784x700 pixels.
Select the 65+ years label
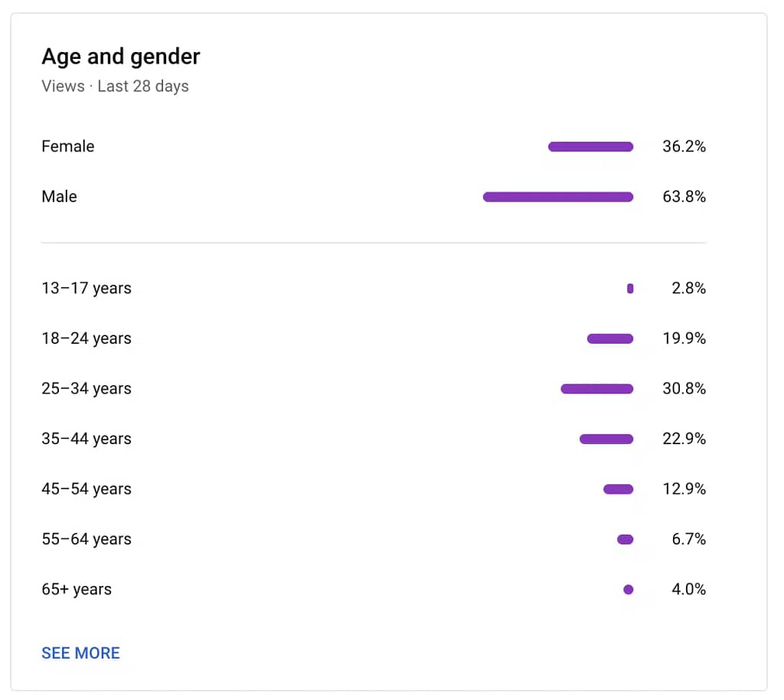[77, 590]
